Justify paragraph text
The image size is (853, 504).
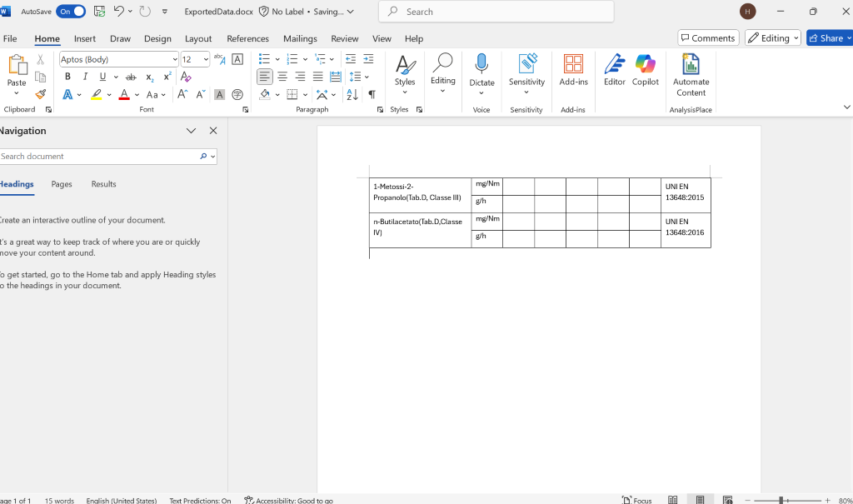point(317,77)
